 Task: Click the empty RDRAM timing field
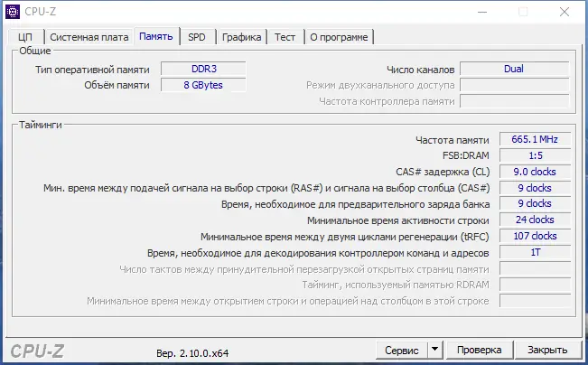(535, 285)
